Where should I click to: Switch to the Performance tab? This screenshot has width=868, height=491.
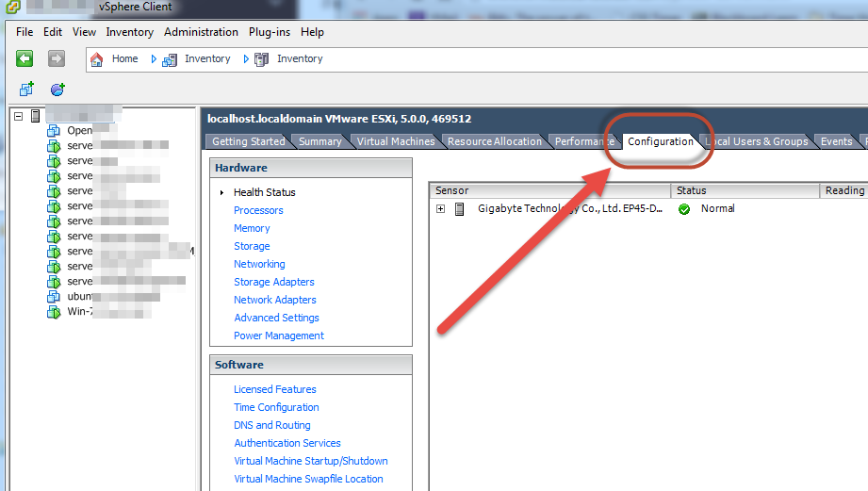[584, 141]
